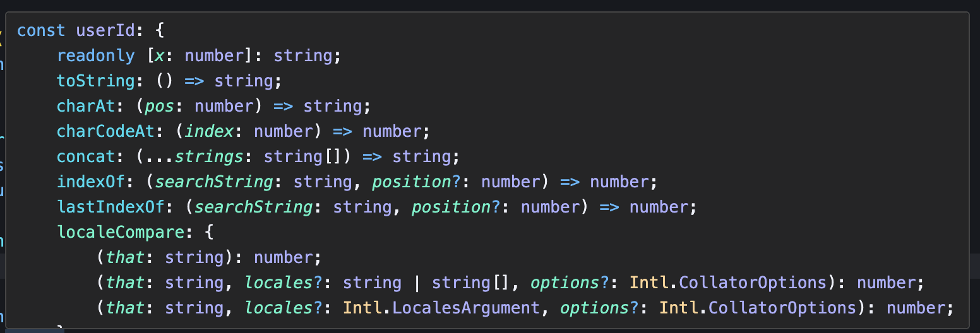Click the indexOf method name
Image resolution: width=980 pixels, height=333 pixels.
91,182
